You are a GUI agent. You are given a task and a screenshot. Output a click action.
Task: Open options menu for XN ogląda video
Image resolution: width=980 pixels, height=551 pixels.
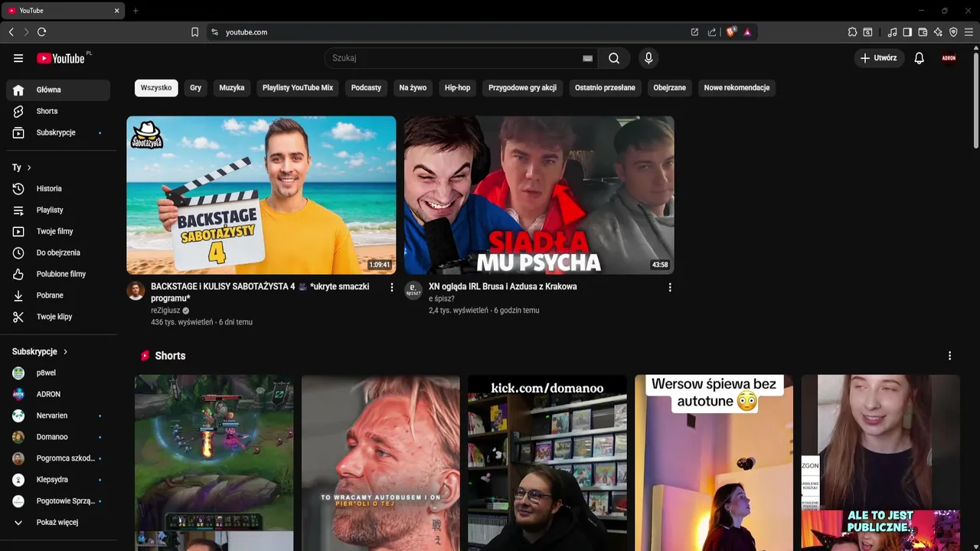pyautogui.click(x=670, y=288)
